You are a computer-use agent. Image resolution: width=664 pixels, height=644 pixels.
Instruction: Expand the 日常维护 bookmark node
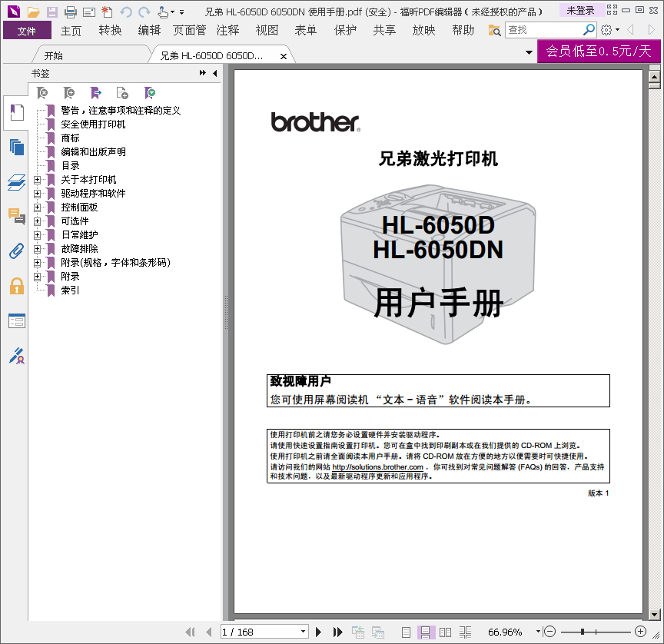click(x=37, y=235)
